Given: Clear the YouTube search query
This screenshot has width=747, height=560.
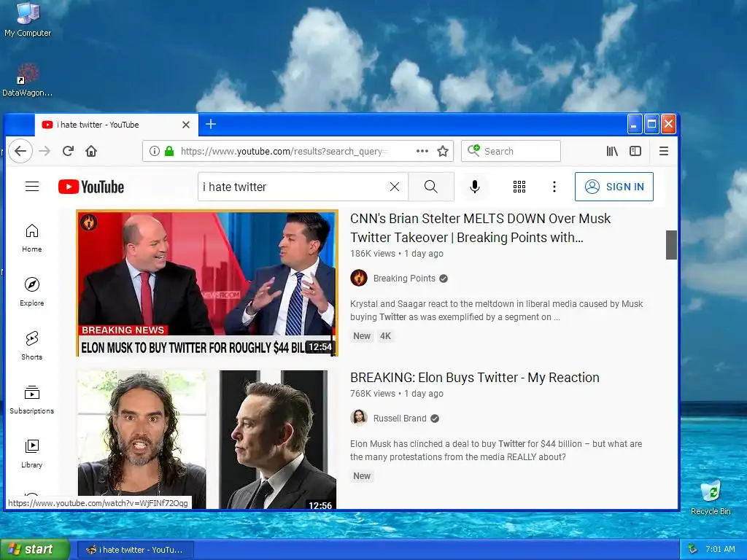Looking at the screenshot, I should pos(395,187).
